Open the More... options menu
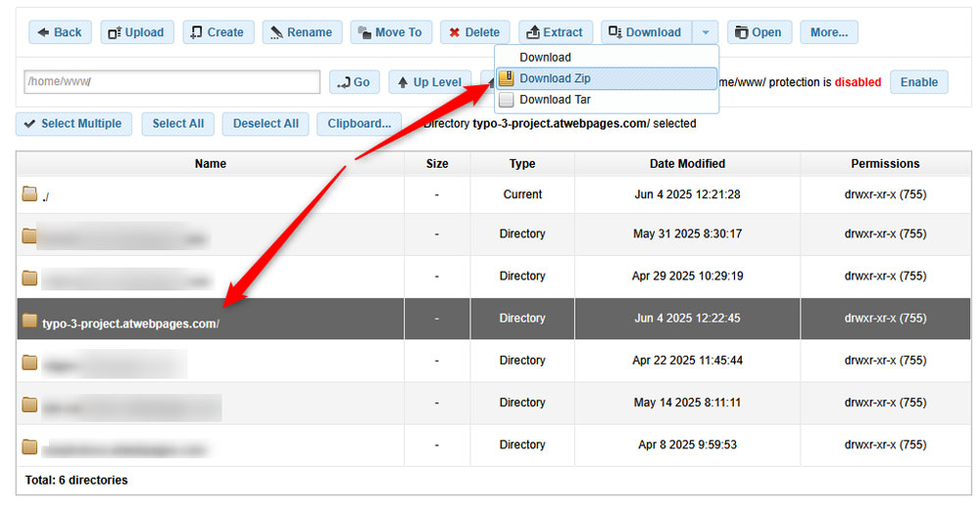The image size is (980, 511). [829, 32]
